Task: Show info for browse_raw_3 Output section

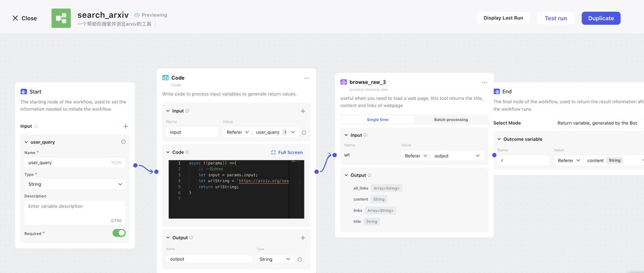Action: 369,175
